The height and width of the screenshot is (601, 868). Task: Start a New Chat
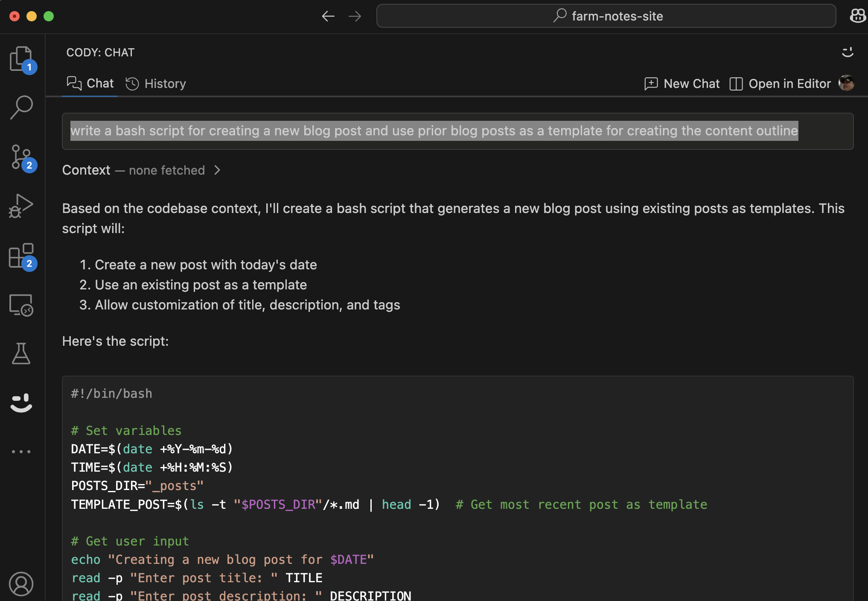click(682, 84)
